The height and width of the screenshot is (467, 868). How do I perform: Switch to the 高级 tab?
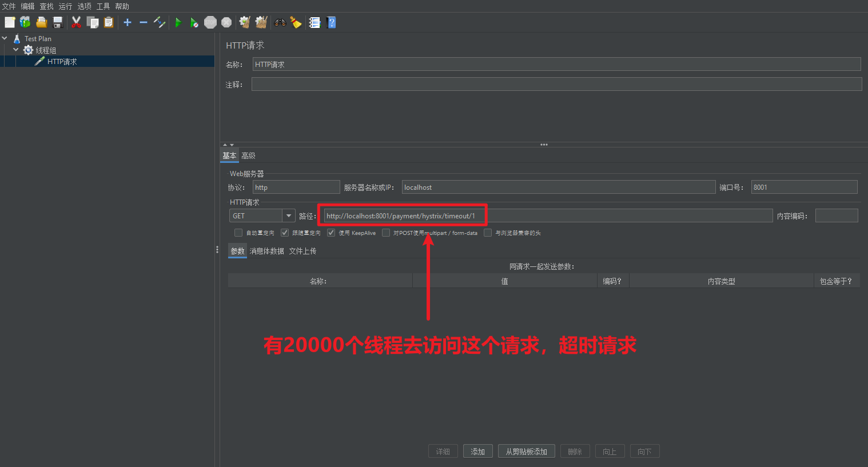[248, 155]
